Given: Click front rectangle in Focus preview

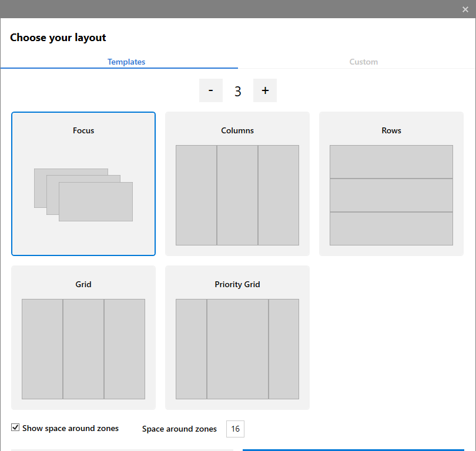Looking at the screenshot, I should (x=96, y=201).
